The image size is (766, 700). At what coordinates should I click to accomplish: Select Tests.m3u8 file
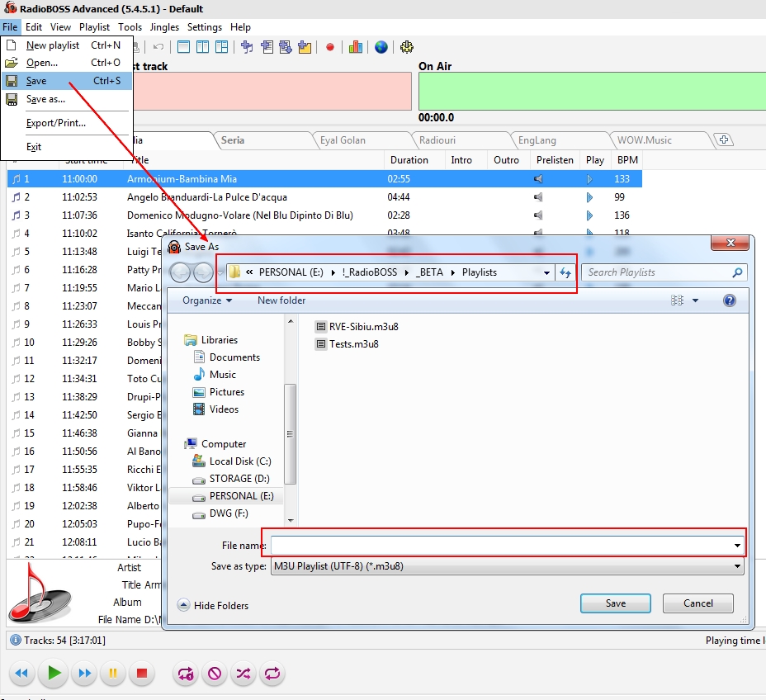pyautogui.click(x=348, y=344)
